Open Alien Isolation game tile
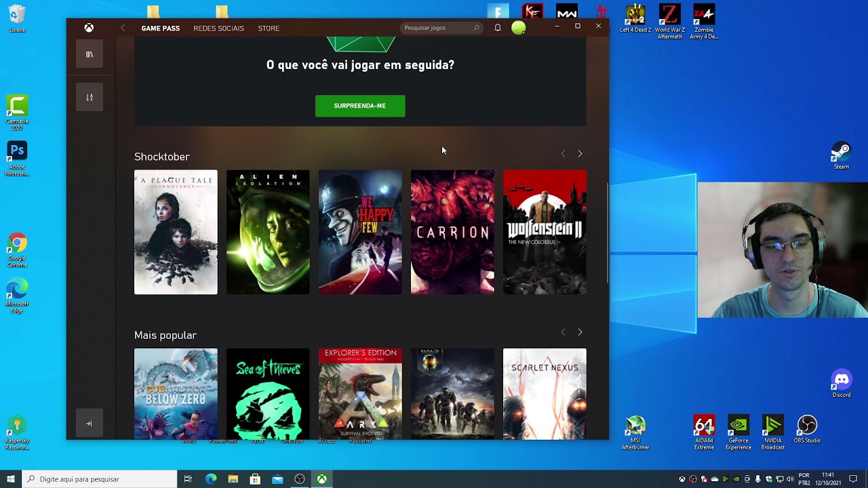 click(x=268, y=232)
